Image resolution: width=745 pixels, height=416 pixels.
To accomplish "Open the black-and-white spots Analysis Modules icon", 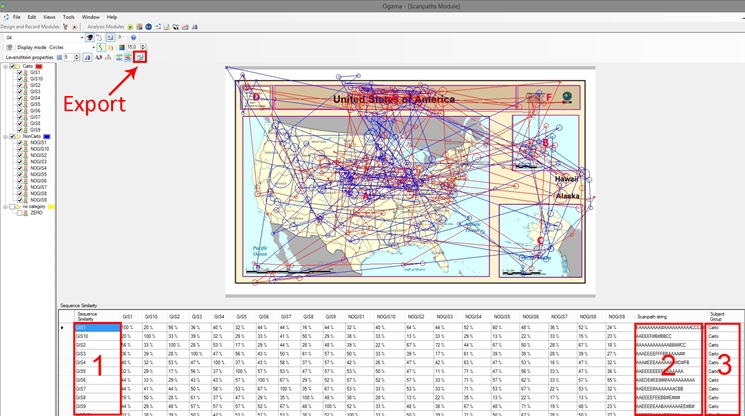I will click(176, 27).
